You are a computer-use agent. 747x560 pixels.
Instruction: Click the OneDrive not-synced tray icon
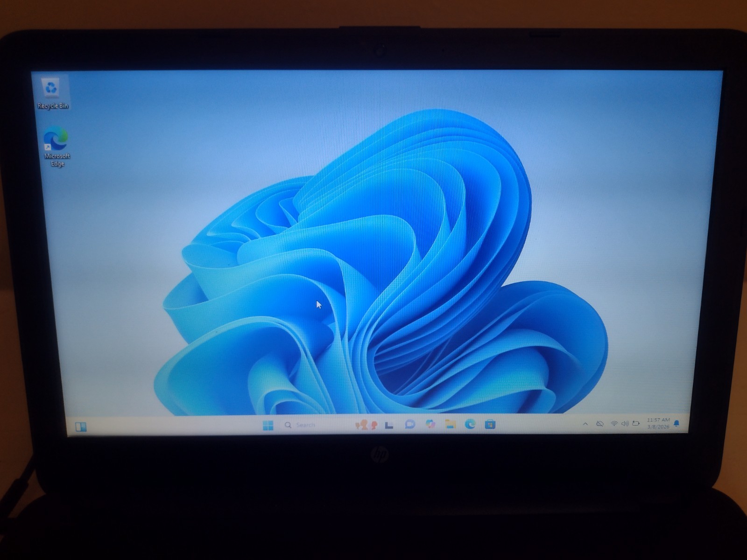[x=600, y=424]
